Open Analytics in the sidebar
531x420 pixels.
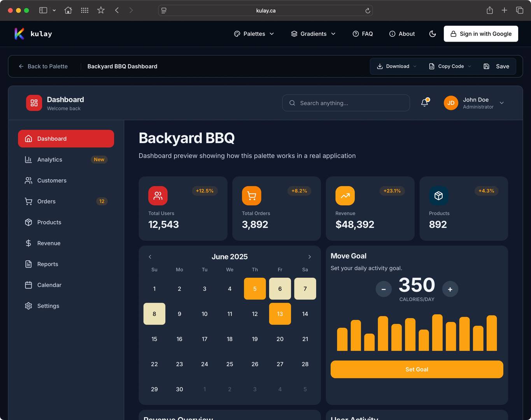pos(50,159)
